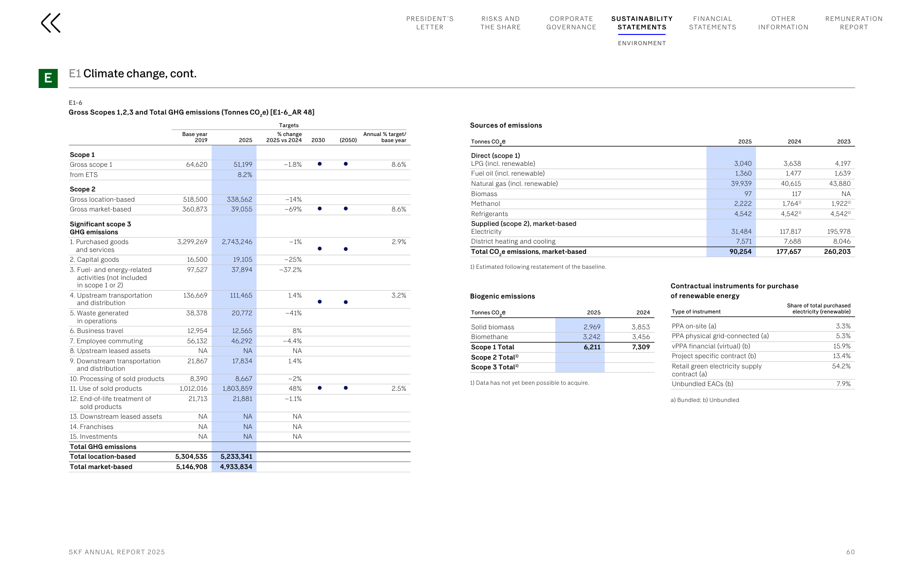Click the Gross scope 1 2025 value 51,199
The width and height of the screenshot is (924, 578).
click(x=243, y=164)
